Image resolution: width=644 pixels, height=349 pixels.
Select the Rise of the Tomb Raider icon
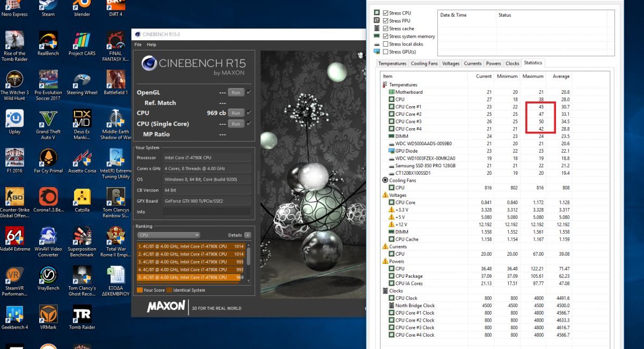(x=14, y=46)
